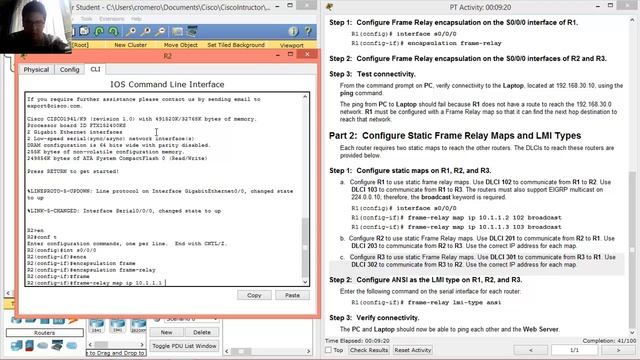The image size is (640, 360).
Task: Click the CLI scrollbar down arrow
Action: (305, 282)
